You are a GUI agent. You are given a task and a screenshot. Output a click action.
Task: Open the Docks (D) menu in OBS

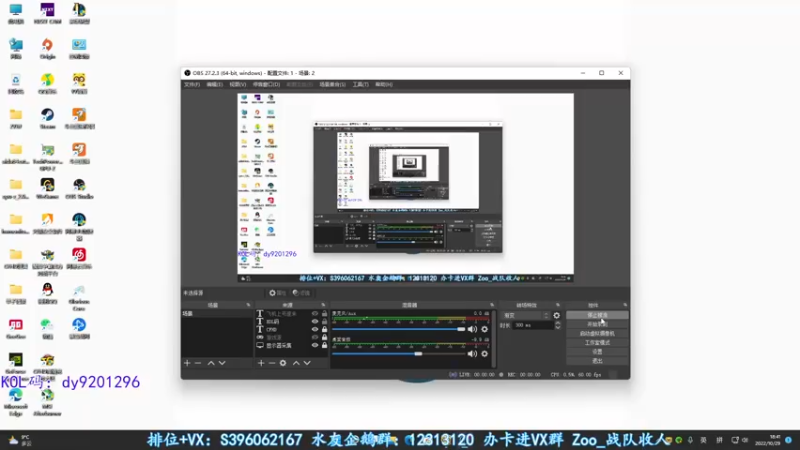point(266,85)
